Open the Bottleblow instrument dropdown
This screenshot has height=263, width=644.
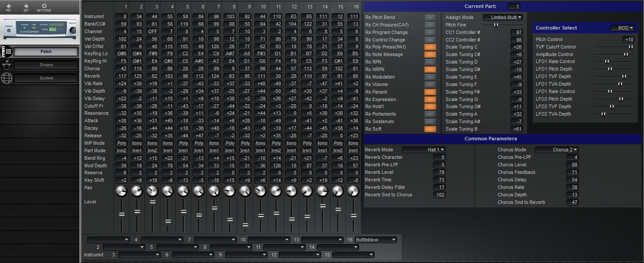tap(376, 239)
